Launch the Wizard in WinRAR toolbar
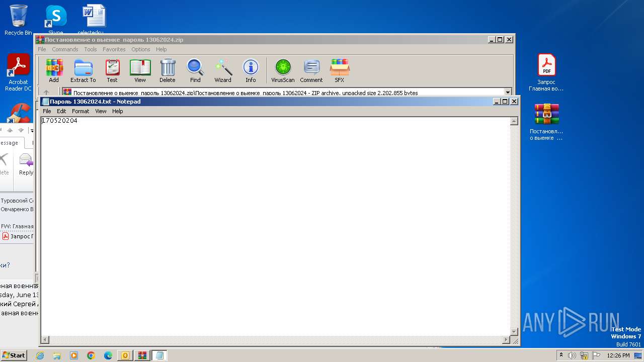The width and height of the screenshot is (644, 362). pos(223,71)
